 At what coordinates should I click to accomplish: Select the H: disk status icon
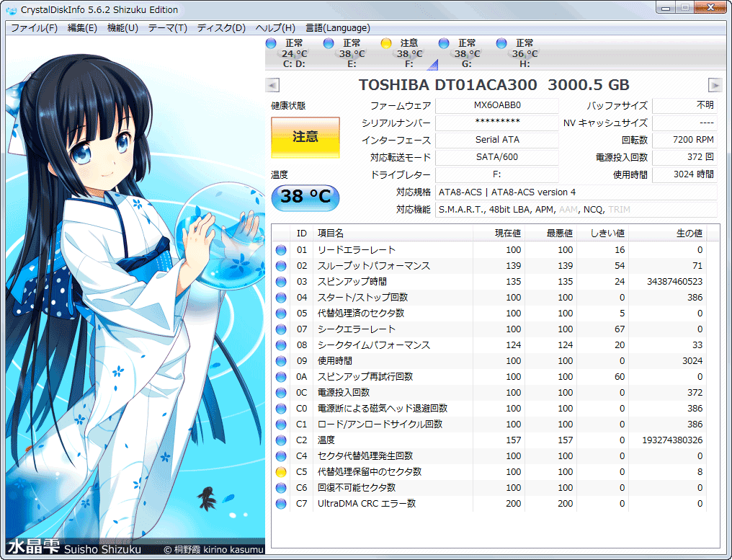501,43
